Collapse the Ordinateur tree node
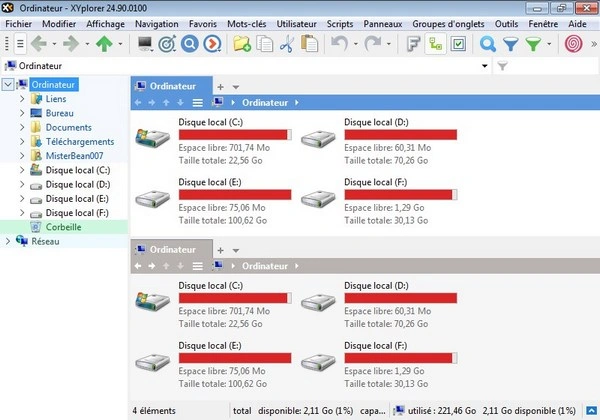The image size is (600, 420). point(9,85)
